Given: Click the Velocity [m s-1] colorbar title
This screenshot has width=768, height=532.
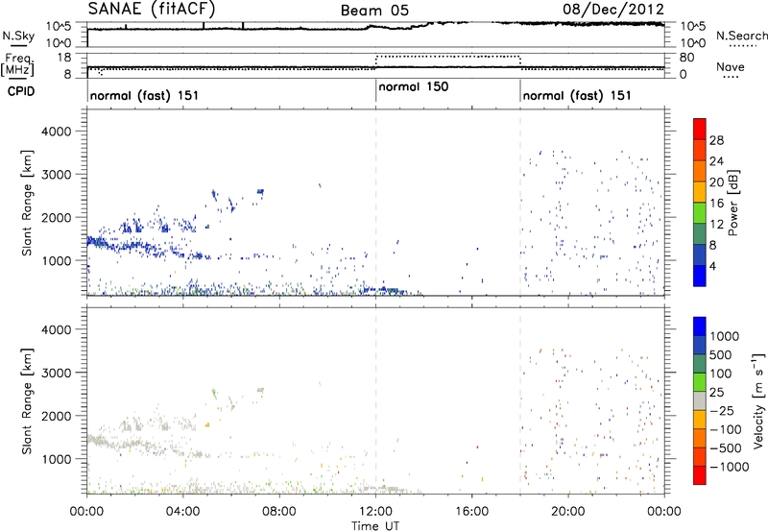Looking at the screenshot, I should point(758,400).
